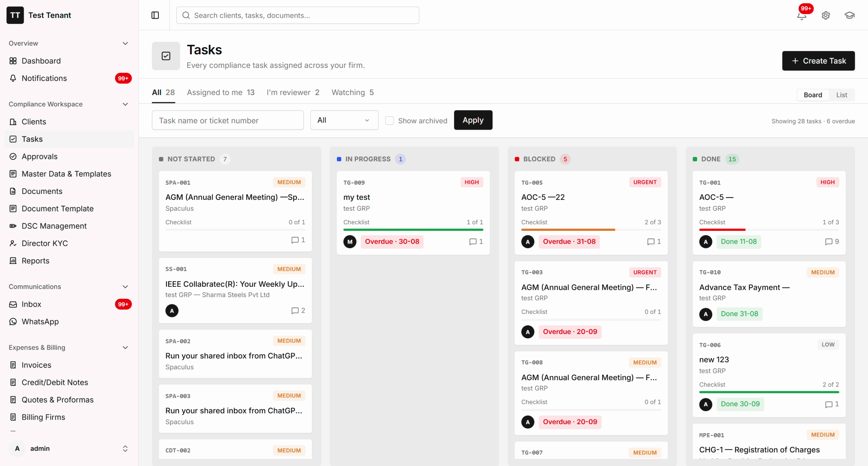Select the I'm reviewer tab

[293, 92]
